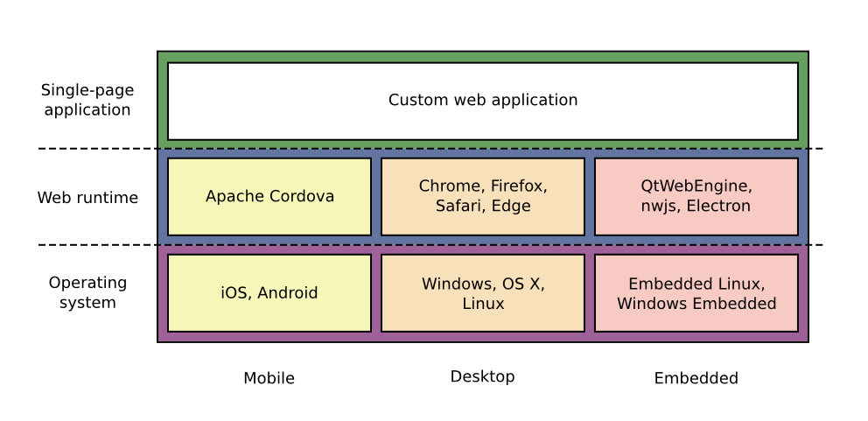This screenshot has width=868, height=421.
Task: Click the "iOS, Android" box
Action: click(269, 293)
